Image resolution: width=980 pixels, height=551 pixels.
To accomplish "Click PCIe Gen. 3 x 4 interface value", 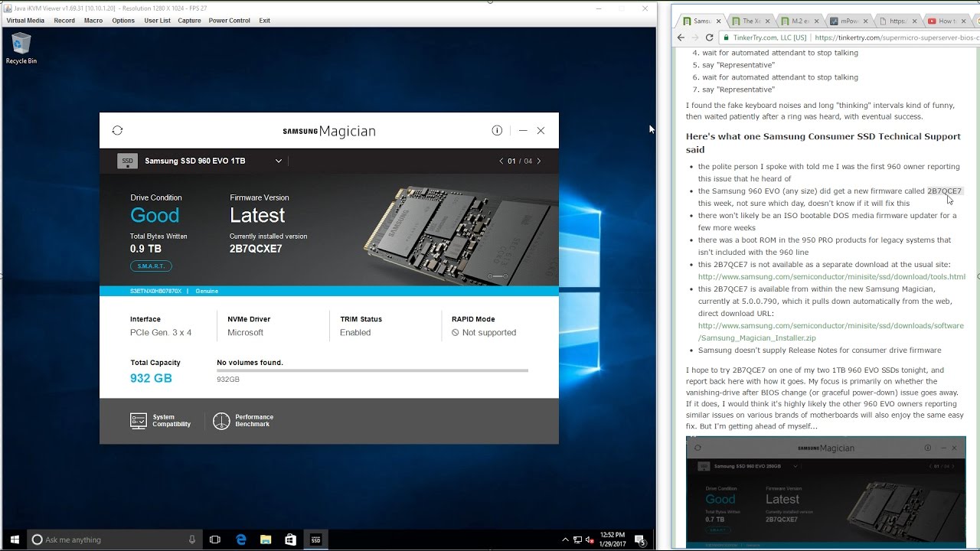I will click(161, 333).
